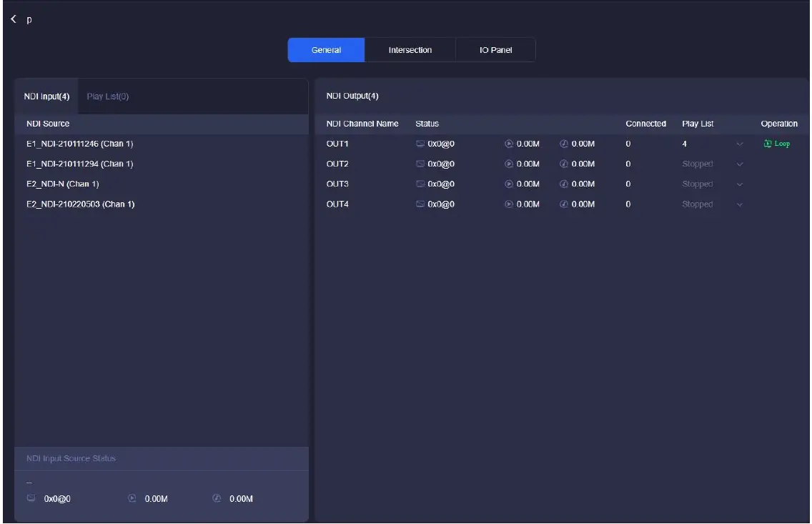Click the video bitrate icon in OUT3 row

[x=509, y=184]
